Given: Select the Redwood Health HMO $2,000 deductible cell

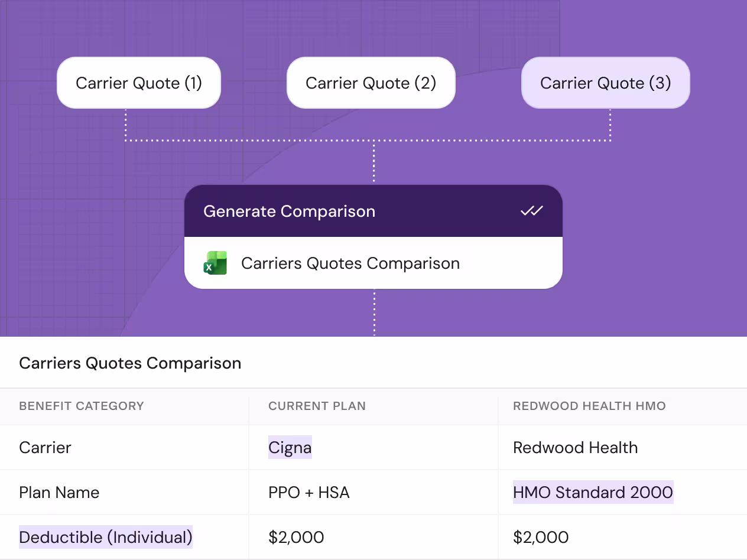Looking at the screenshot, I should pyautogui.click(x=541, y=537).
